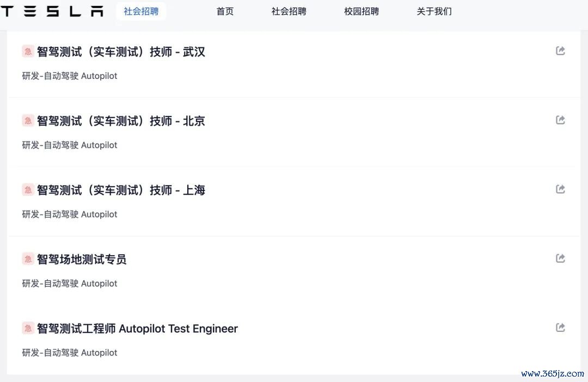Image resolution: width=588 pixels, height=382 pixels.
Task: Share the 智驾场地测试专员 job posting
Action: pyautogui.click(x=560, y=258)
